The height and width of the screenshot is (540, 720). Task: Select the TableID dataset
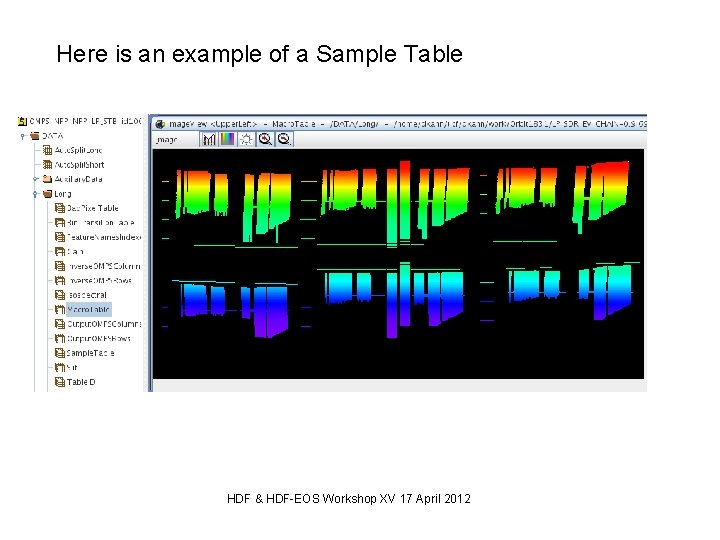point(81,382)
